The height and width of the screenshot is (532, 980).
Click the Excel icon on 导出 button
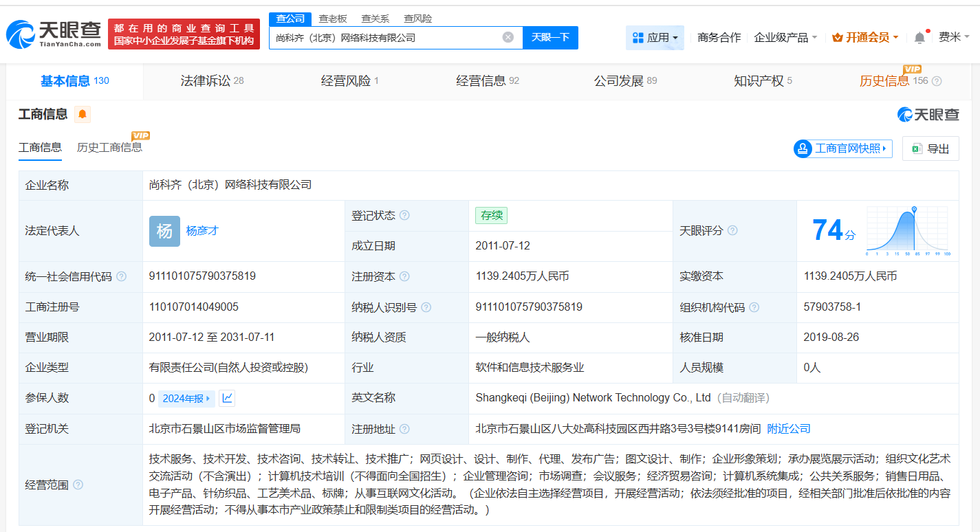pos(917,148)
